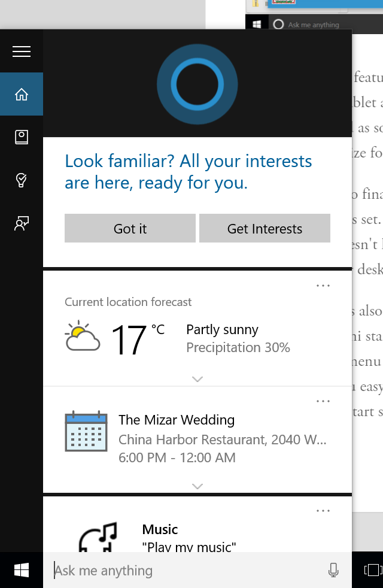Open the Feedback icon in sidebar
Viewport: 383px width, 588px height.
(22, 223)
